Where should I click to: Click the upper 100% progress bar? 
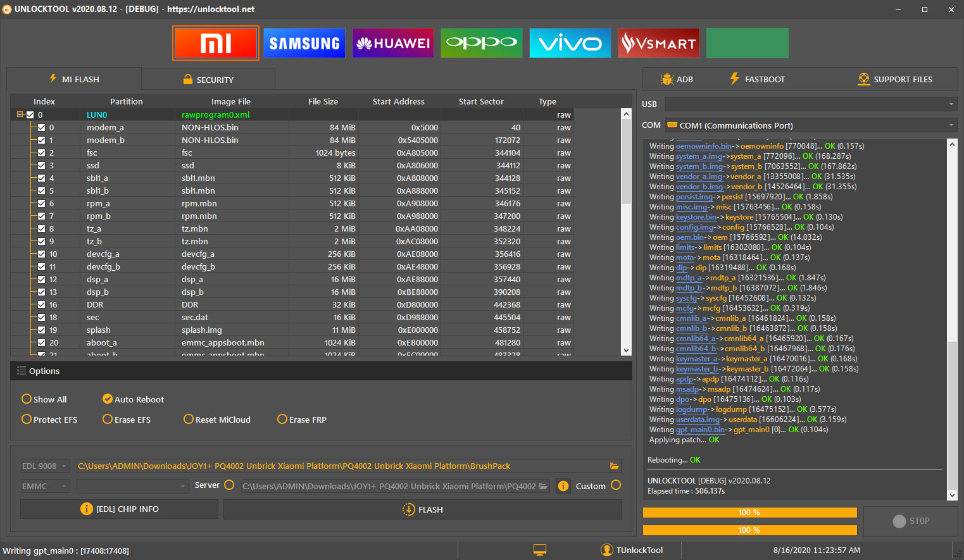tap(749, 513)
